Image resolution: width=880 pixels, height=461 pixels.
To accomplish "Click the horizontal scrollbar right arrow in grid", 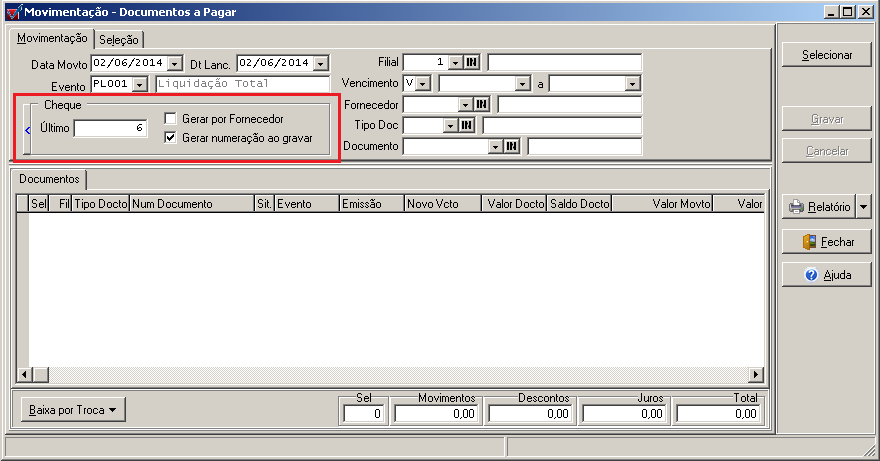I will [757, 374].
